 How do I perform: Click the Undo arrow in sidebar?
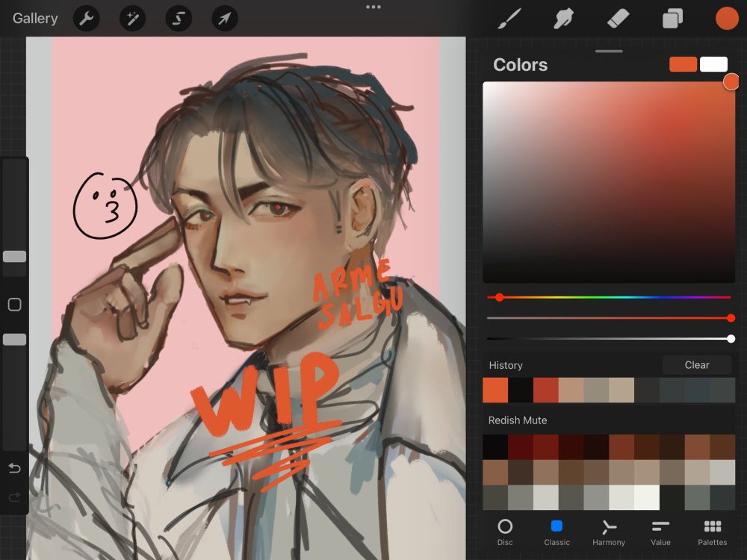(14, 469)
